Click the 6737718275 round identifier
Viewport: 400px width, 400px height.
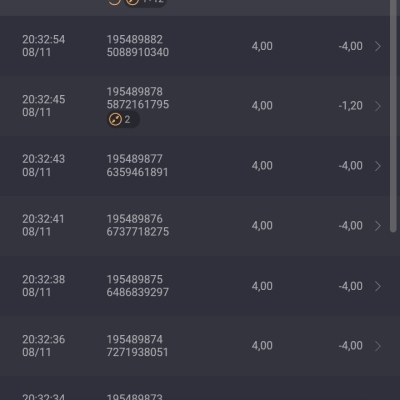[x=138, y=232]
